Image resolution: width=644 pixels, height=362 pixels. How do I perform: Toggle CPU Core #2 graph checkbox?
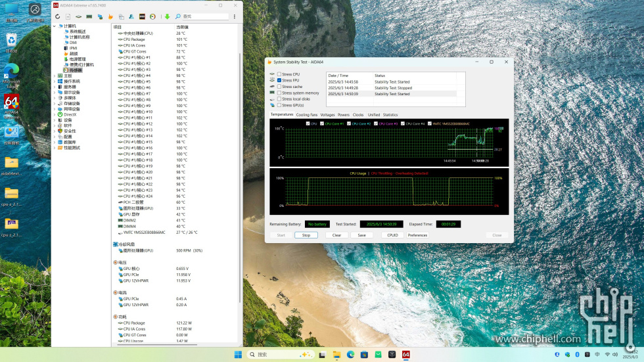[x=349, y=124]
